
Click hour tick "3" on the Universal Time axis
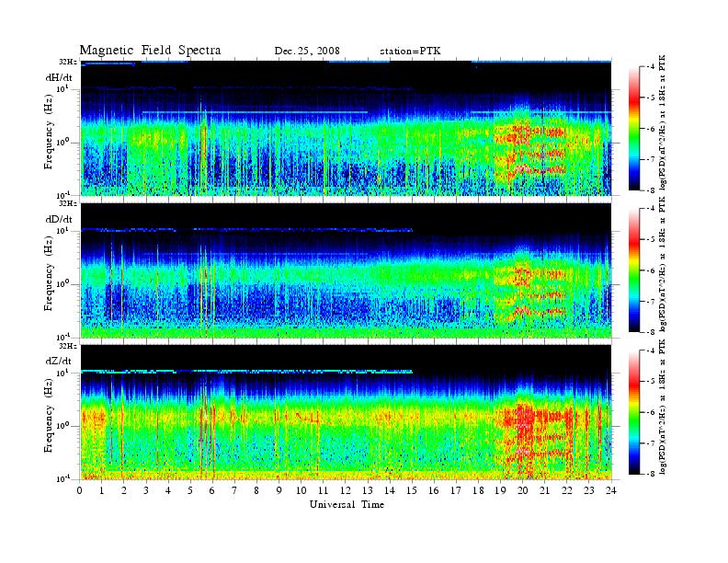[x=147, y=490]
